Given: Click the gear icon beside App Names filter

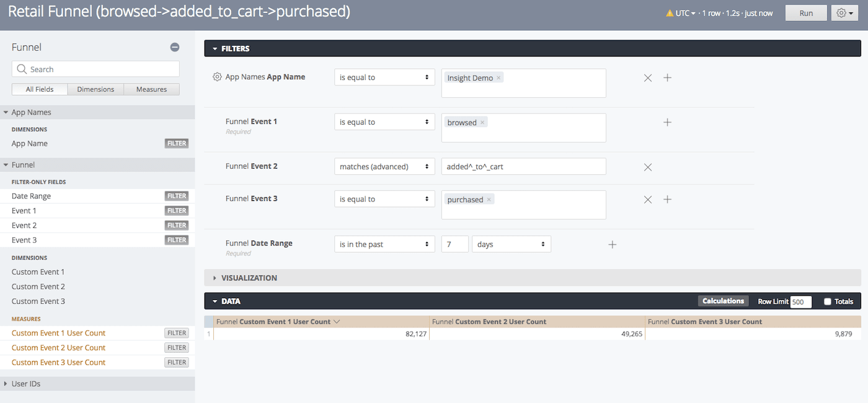Looking at the screenshot, I should click(217, 77).
